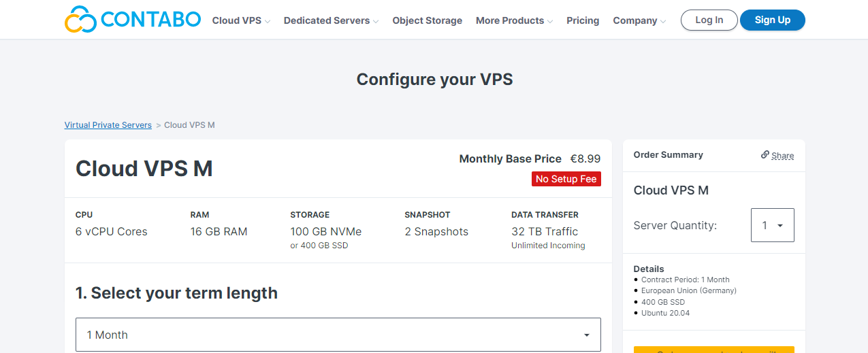
Task: Click the 2 Snapshots value
Action: coord(436,231)
